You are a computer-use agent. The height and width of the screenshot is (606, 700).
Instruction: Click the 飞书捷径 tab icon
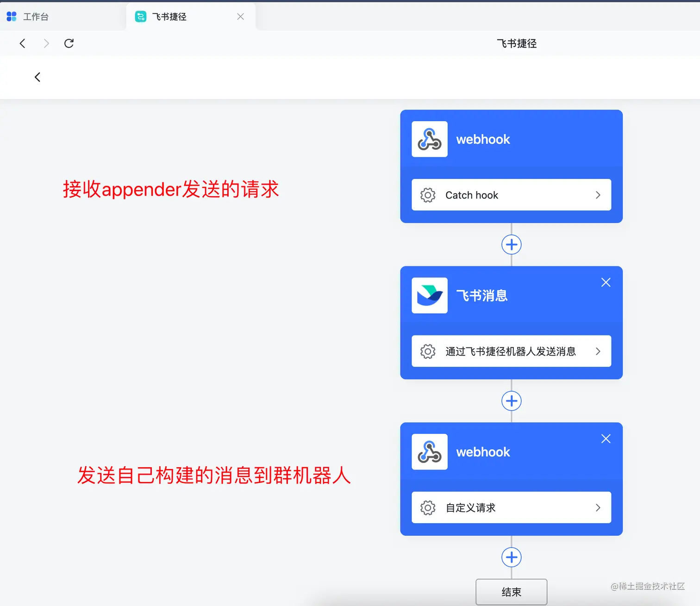[x=140, y=17]
